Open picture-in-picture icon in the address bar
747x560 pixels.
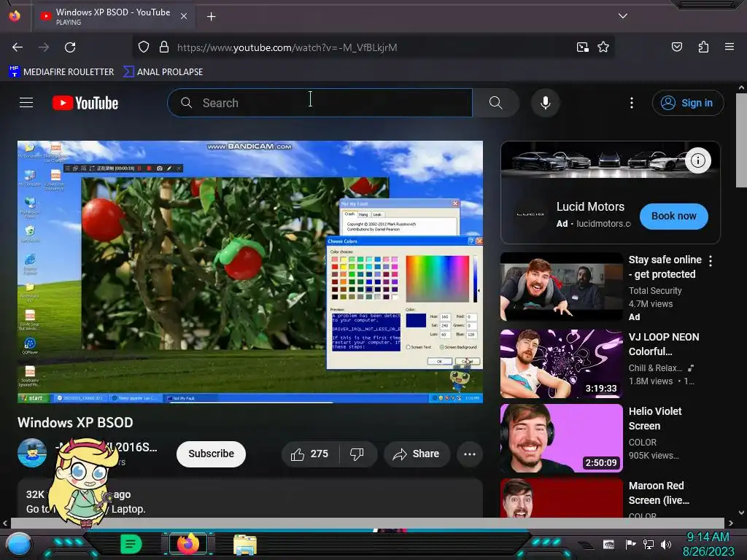point(582,47)
